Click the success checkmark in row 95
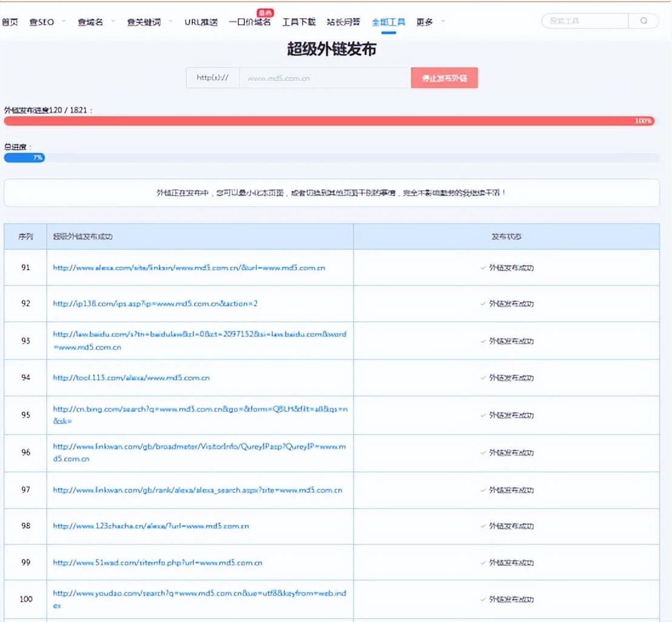The image size is (672, 622). pyautogui.click(x=483, y=415)
